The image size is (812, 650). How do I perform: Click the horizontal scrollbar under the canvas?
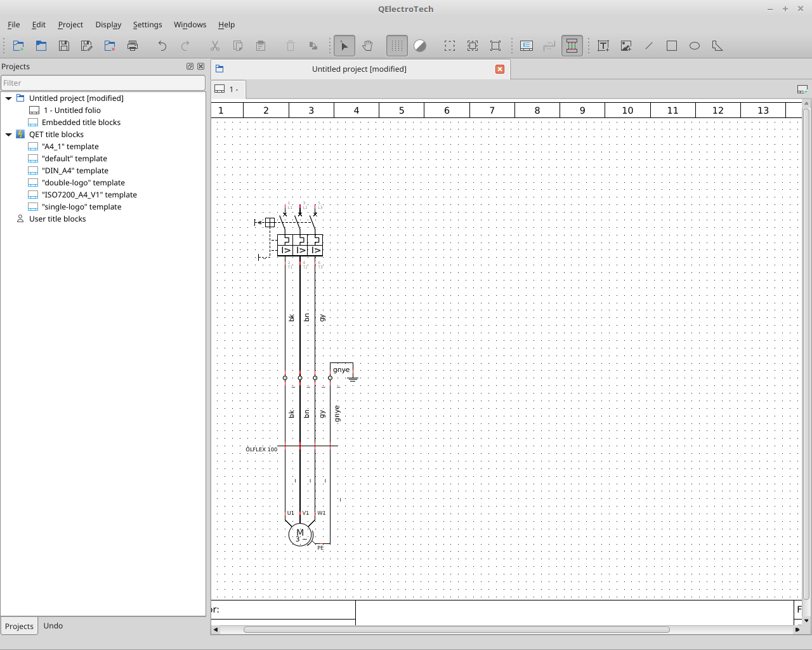pos(457,630)
